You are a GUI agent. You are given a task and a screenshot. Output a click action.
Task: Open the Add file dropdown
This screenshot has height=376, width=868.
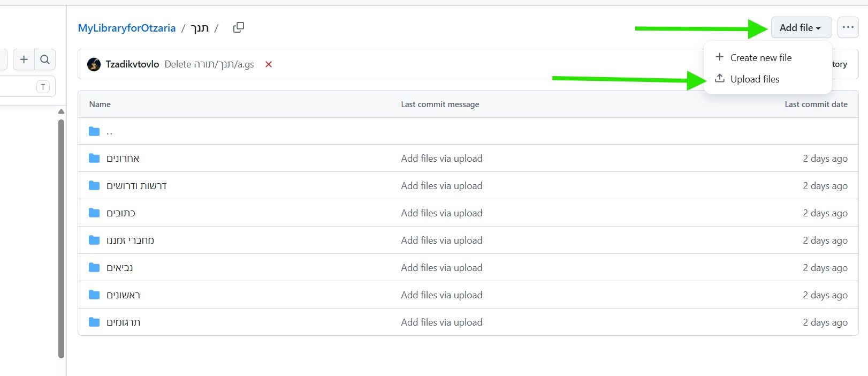[x=801, y=27]
